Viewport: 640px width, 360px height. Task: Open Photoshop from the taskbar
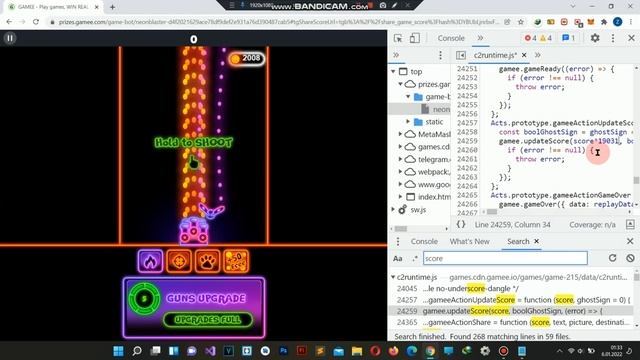(x=283, y=351)
